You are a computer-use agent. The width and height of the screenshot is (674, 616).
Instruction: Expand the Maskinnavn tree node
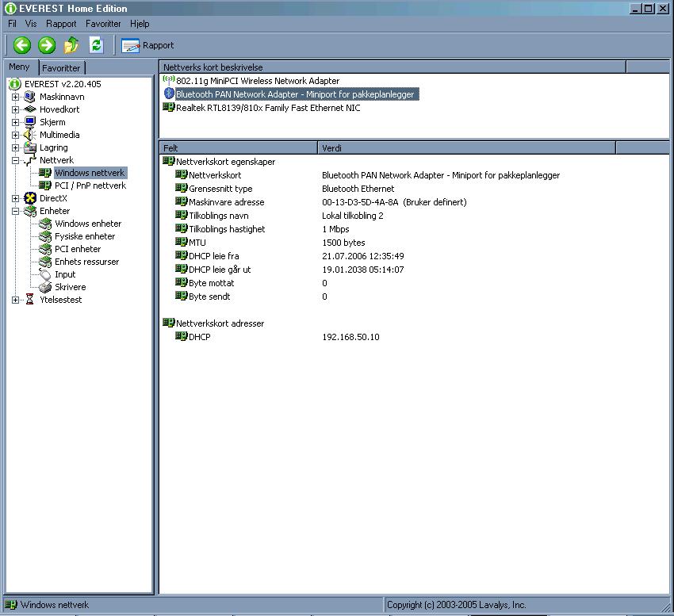coord(16,97)
